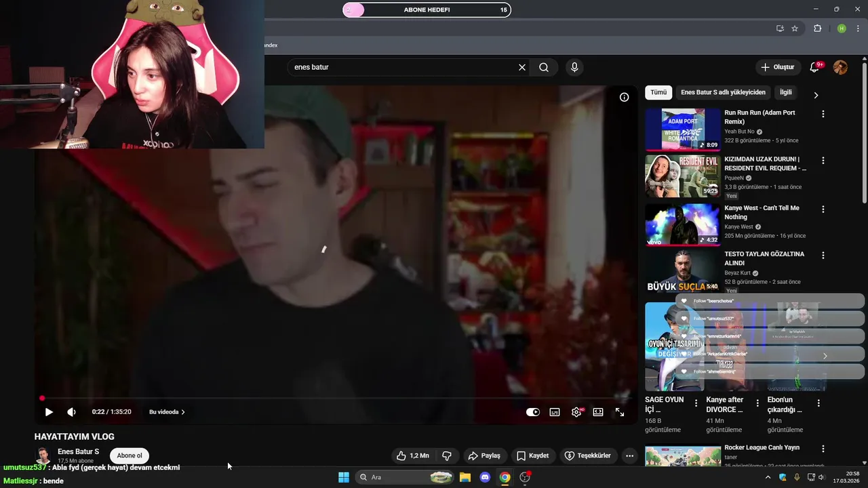The width and height of the screenshot is (868, 488).
Task: Subscribe with the Abone ol button
Action: point(130,455)
